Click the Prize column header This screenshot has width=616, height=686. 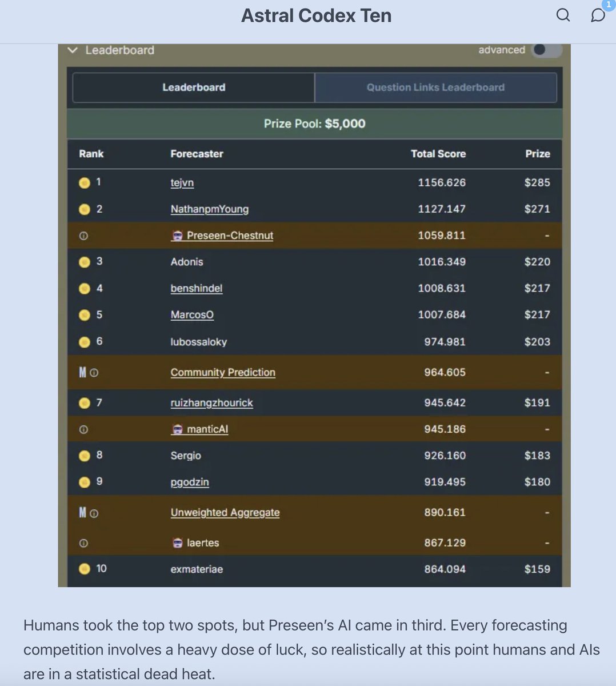538,154
